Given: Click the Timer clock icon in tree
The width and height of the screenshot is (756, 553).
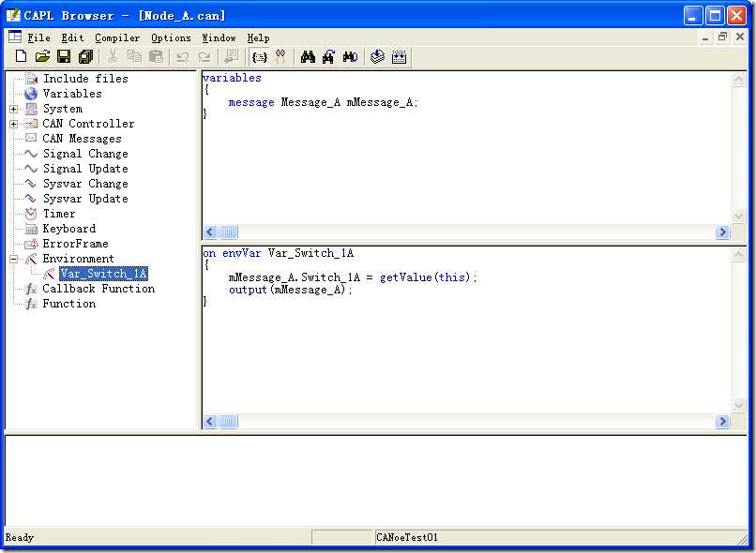Looking at the screenshot, I should click(x=31, y=214).
